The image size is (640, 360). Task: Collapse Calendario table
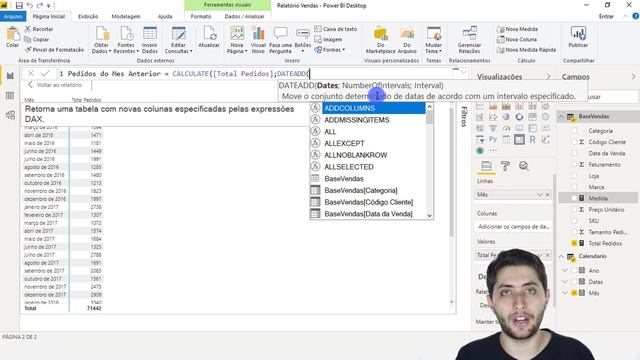pyautogui.click(x=561, y=256)
